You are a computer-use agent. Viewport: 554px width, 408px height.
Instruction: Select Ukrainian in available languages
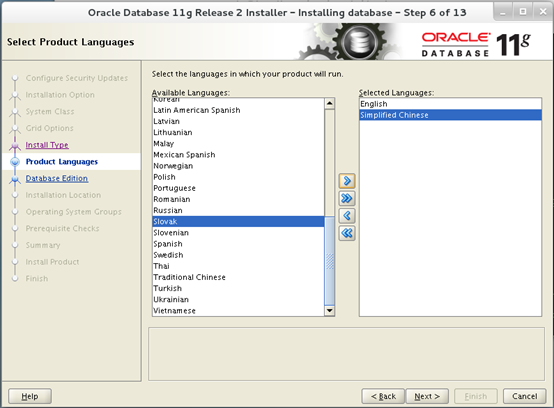click(238, 300)
